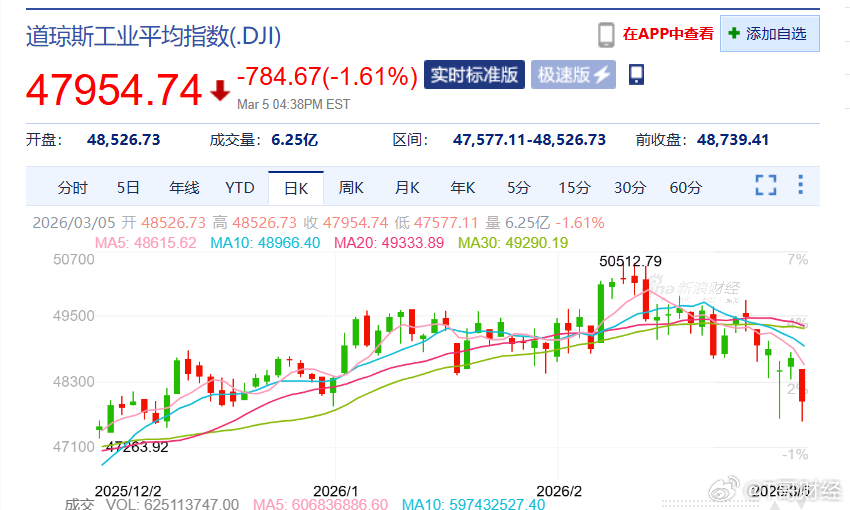This screenshot has height=510, width=850.
Task: Switch to the 极速版 button
Action: [x=574, y=74]
